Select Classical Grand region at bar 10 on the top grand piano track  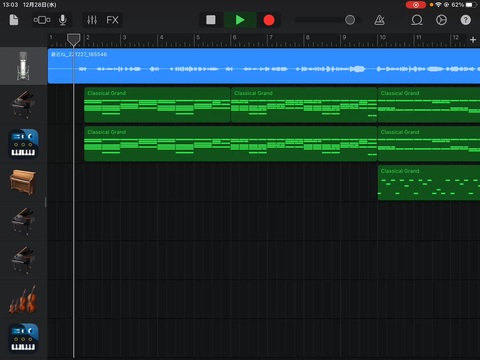(429, 105)
